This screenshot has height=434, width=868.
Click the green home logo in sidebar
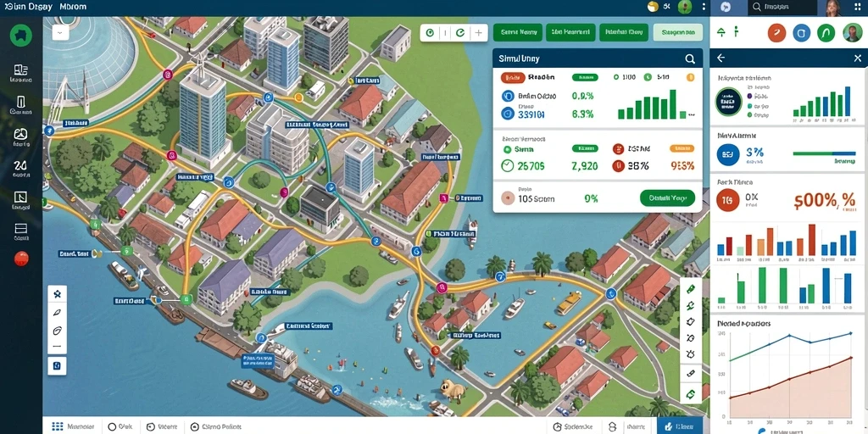click(x=21, y=35)
